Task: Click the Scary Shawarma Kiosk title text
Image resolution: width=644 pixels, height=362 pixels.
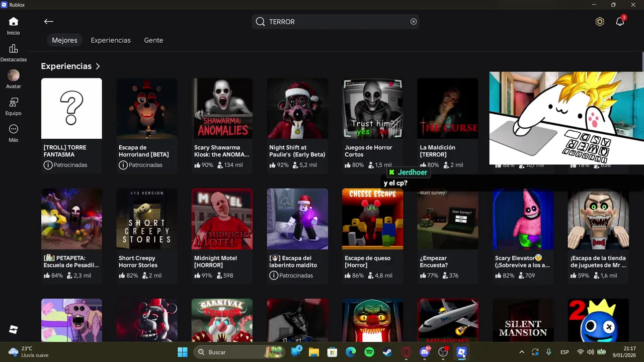Action: (x=221, y=151)
